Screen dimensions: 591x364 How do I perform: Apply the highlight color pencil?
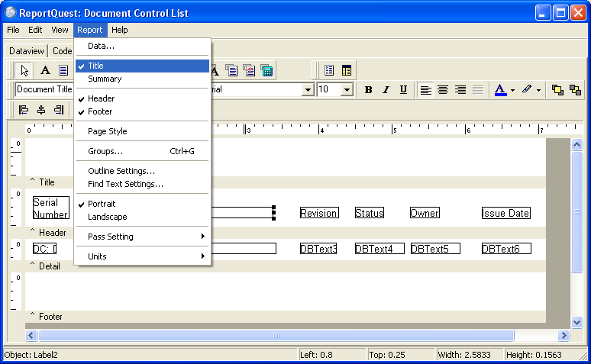tap(527, 90)
